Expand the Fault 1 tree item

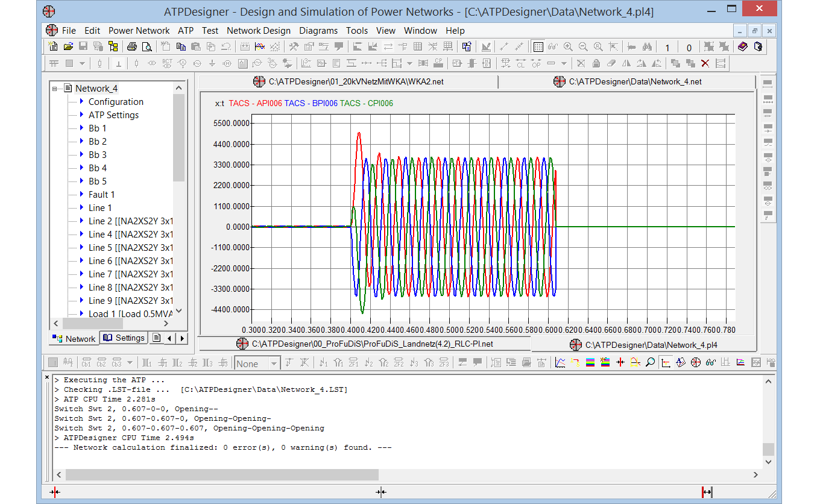(x=82, y=194)
